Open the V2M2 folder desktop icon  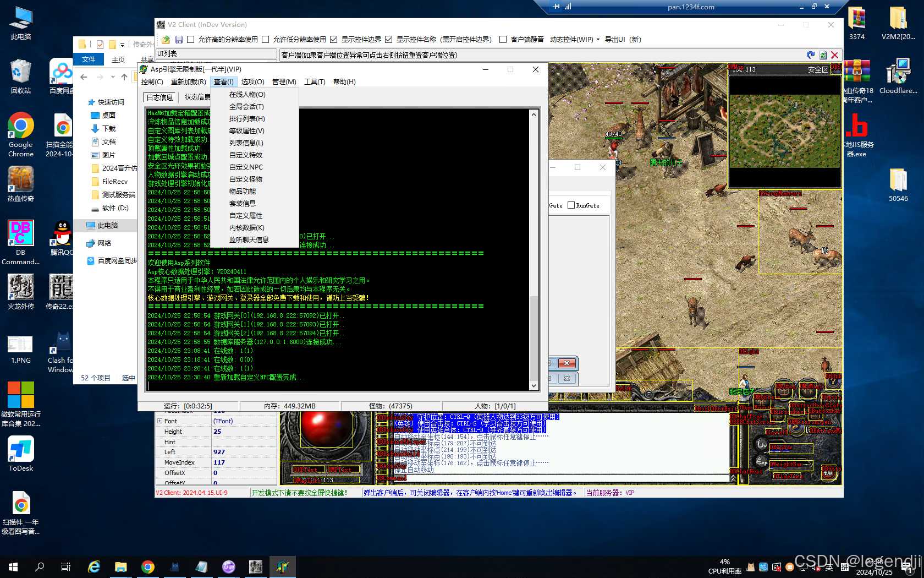coord(898,23)
